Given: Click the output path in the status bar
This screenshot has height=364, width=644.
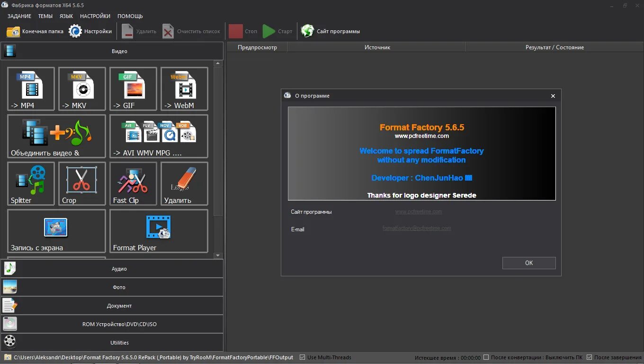Looking at the screenshot, I should pos(153,357).
